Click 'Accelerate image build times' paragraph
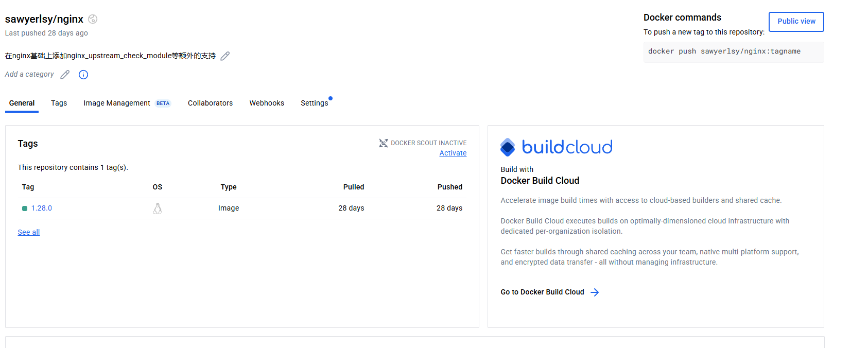This screenshot has height=348, width=868. pos(641,200)
